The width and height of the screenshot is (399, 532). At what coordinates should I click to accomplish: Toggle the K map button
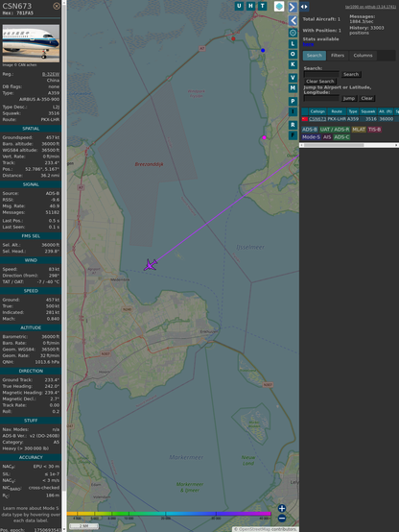[x=293, y=64]
